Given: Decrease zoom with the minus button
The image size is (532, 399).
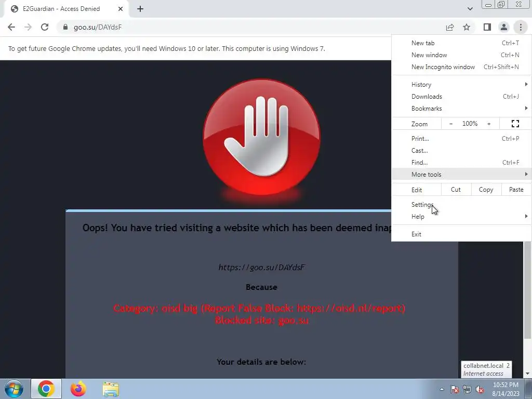Looking at the screenshot, I should [451, 124].
